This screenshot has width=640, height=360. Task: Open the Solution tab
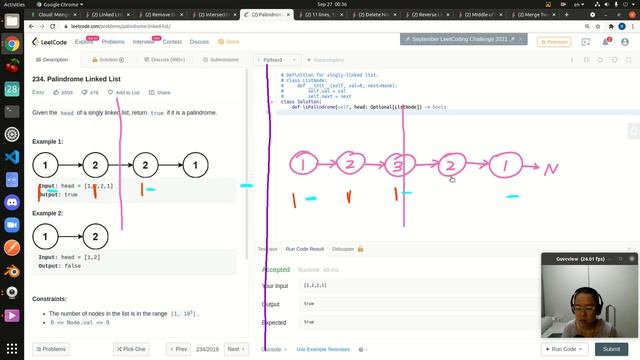[x=108, y=60]
